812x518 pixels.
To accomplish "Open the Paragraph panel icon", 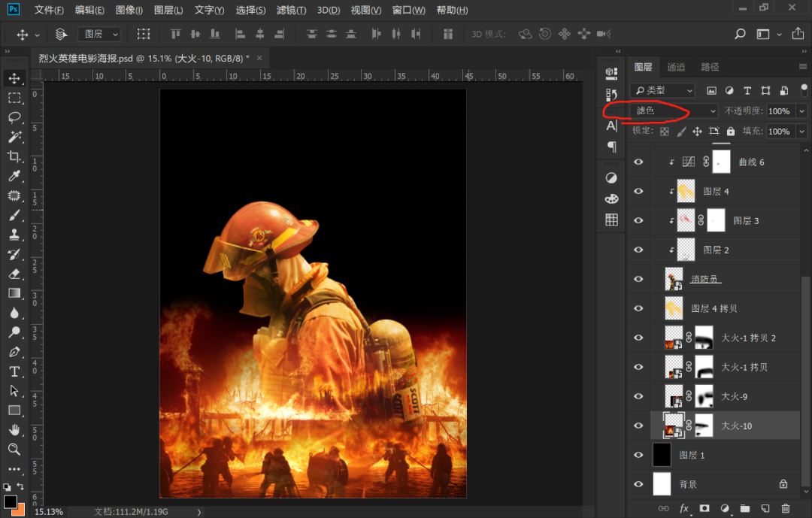I will pos(611,147).
